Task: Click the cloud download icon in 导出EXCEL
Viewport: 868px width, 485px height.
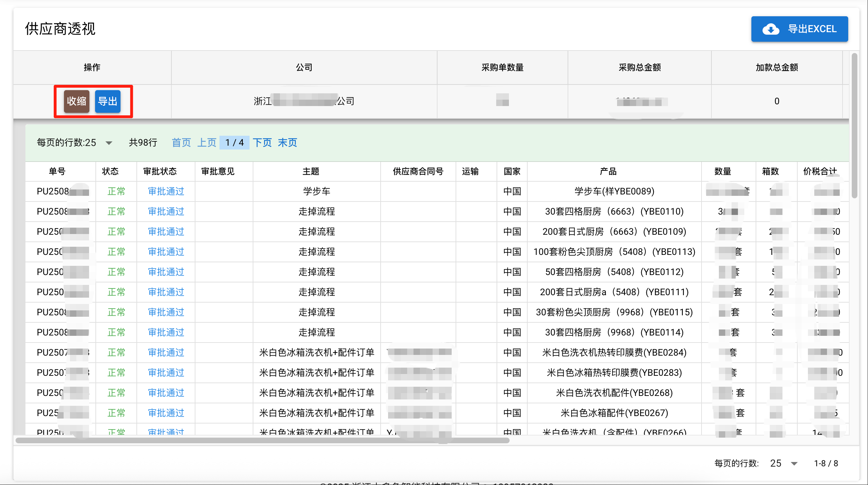Action: (771, 29)
